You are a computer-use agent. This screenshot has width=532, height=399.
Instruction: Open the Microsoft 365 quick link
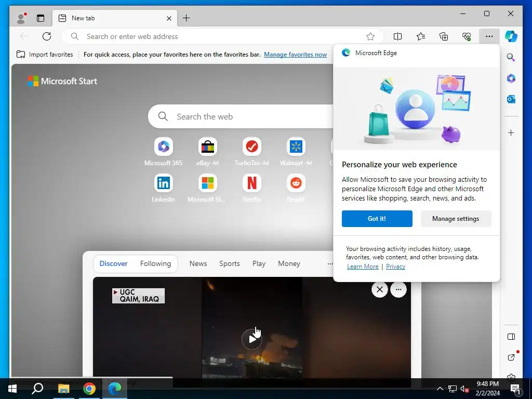pyautogui.click(x=163, y=152)
